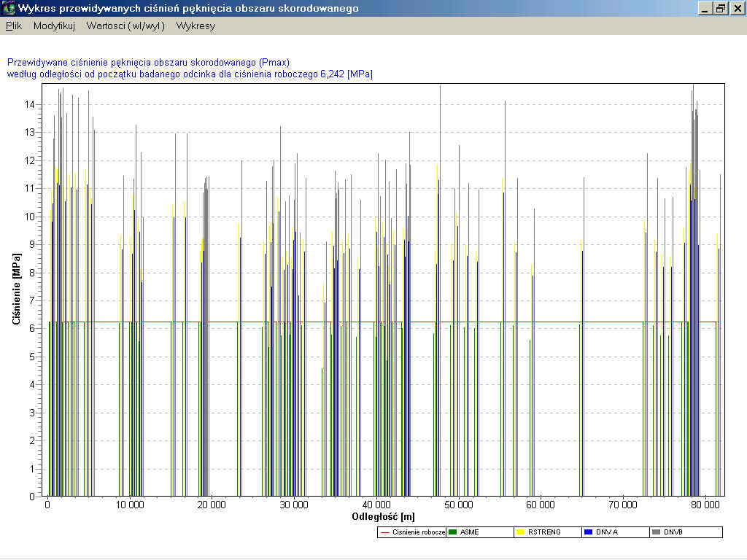Click the application icon in the title bar

coord(8,8)
